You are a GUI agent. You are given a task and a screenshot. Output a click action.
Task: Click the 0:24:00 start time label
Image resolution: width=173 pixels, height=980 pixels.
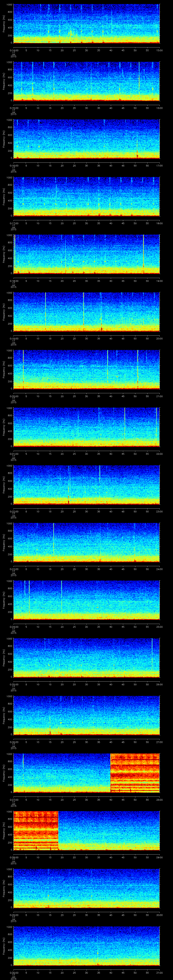(14, 627)
